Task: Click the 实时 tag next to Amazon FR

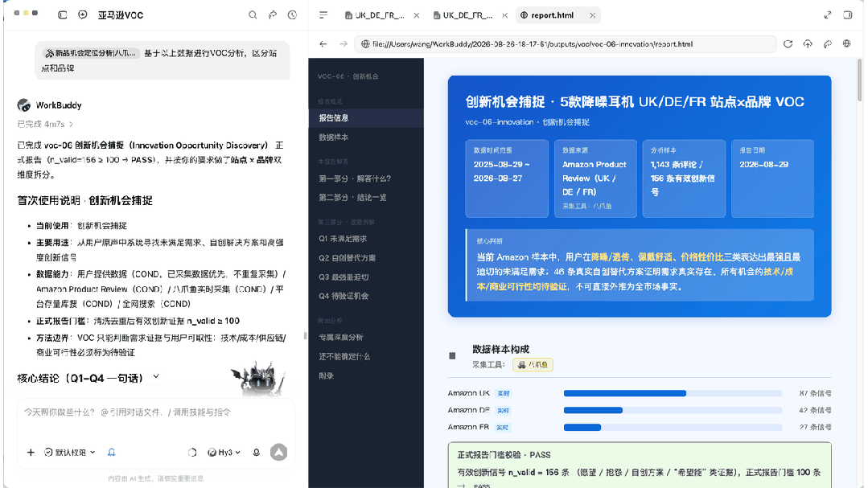Action: [502, 428]
